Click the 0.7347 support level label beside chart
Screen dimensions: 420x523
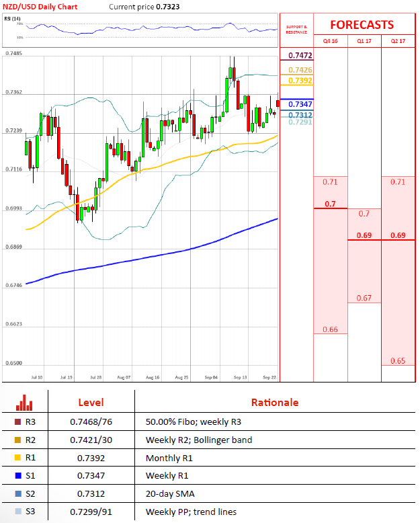300,104
